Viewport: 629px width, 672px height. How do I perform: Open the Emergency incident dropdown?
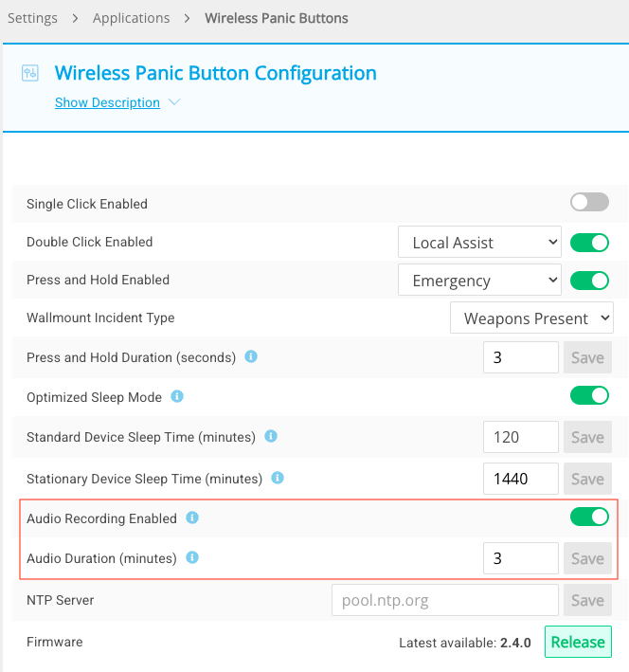tap(479, 281)
